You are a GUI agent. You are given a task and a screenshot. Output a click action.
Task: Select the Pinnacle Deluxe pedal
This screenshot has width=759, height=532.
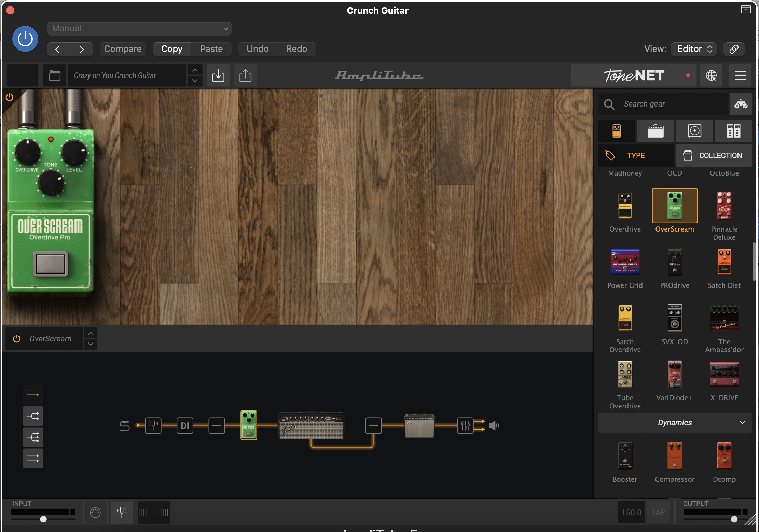724,205
